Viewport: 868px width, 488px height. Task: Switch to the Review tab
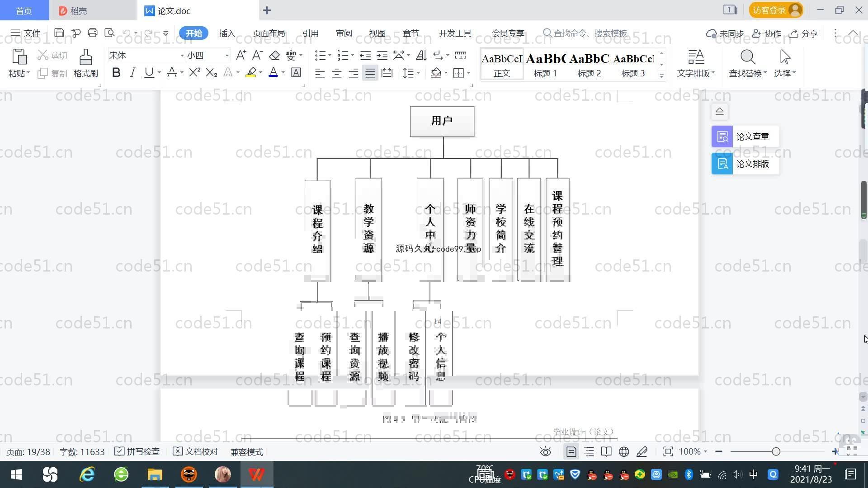click(x=344, y=33)
